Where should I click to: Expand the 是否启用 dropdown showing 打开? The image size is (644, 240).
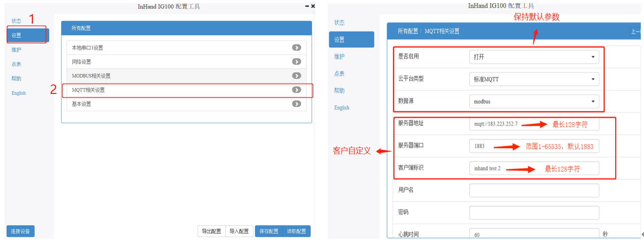[x=534, y=57]
